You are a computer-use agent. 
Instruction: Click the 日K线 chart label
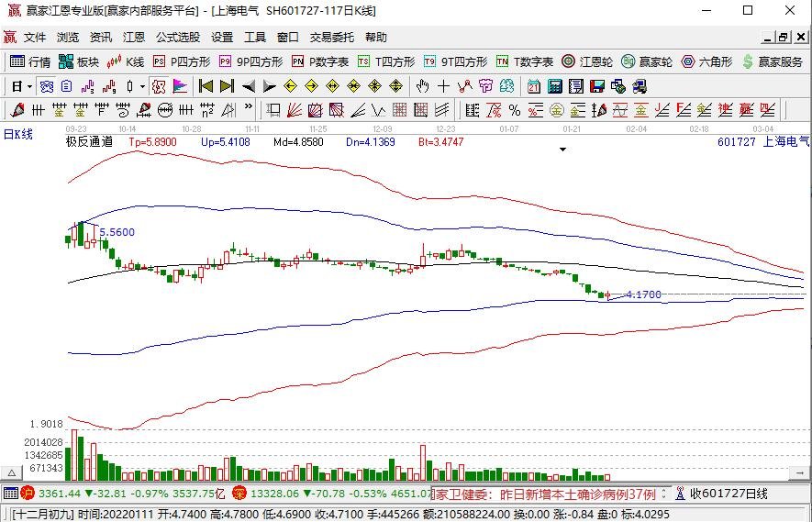click(18, 135)
